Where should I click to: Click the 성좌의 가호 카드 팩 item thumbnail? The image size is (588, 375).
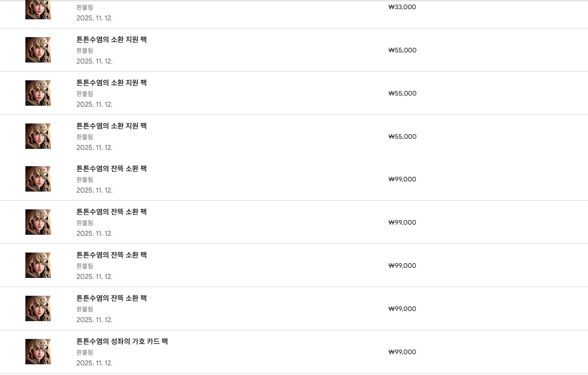[38, 352]
